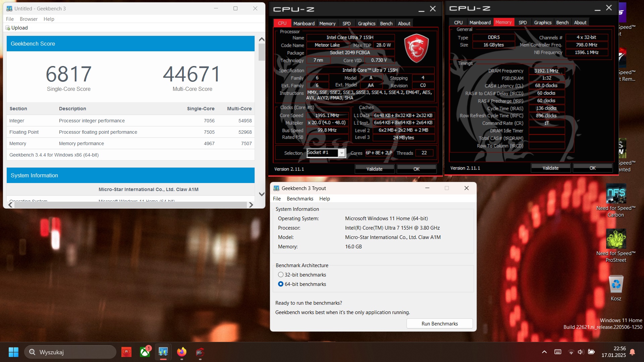
Task: Click the Untitled Geekbench 3 title icon
Action: [x=9, y=9]
